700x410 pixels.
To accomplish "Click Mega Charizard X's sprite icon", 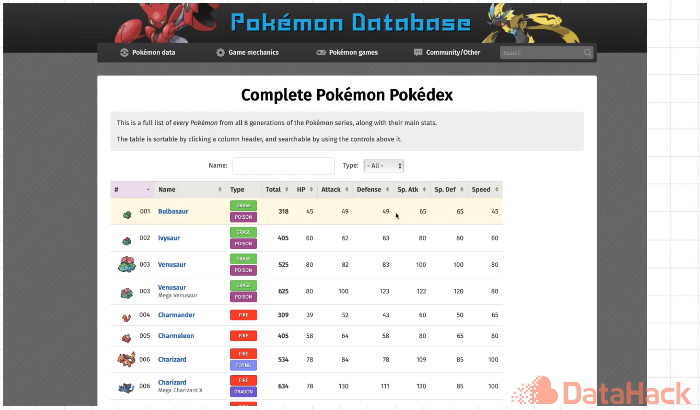I will [126, 388].
